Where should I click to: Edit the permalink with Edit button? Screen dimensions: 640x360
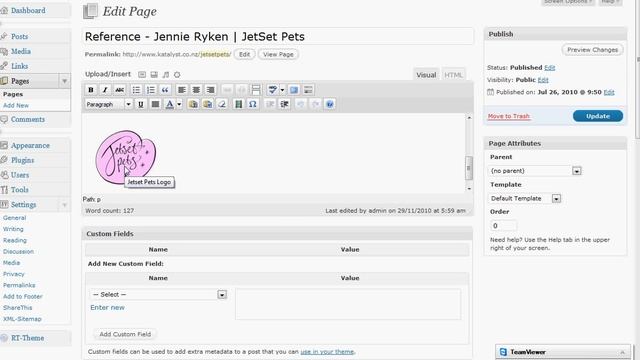[244, 54]
